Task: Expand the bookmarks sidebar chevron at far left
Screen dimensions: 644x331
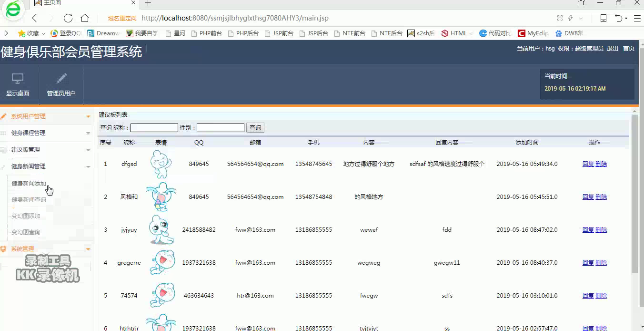Action: tap(6, 33)
